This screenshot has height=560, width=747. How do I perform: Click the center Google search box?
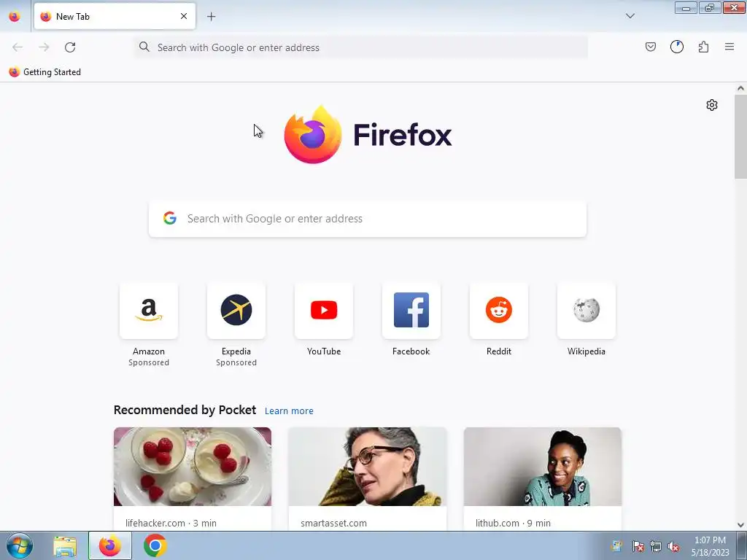(368, 219)
